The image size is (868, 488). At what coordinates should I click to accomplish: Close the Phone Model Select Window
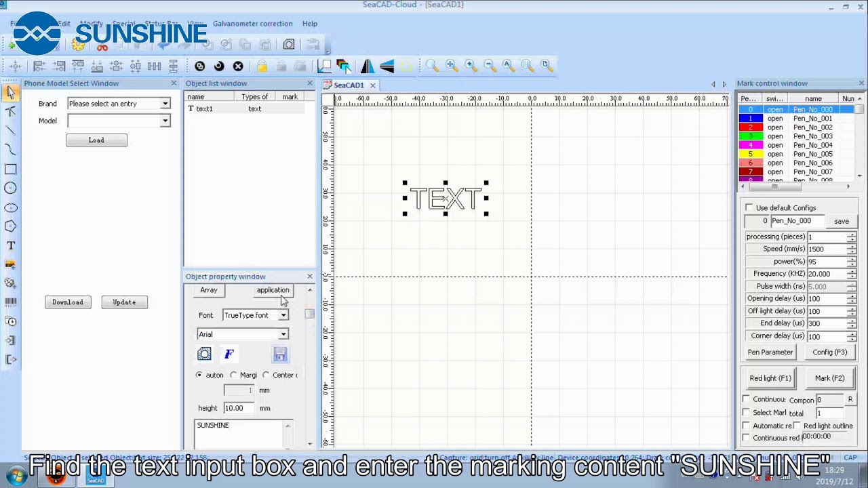click(174, 83)
